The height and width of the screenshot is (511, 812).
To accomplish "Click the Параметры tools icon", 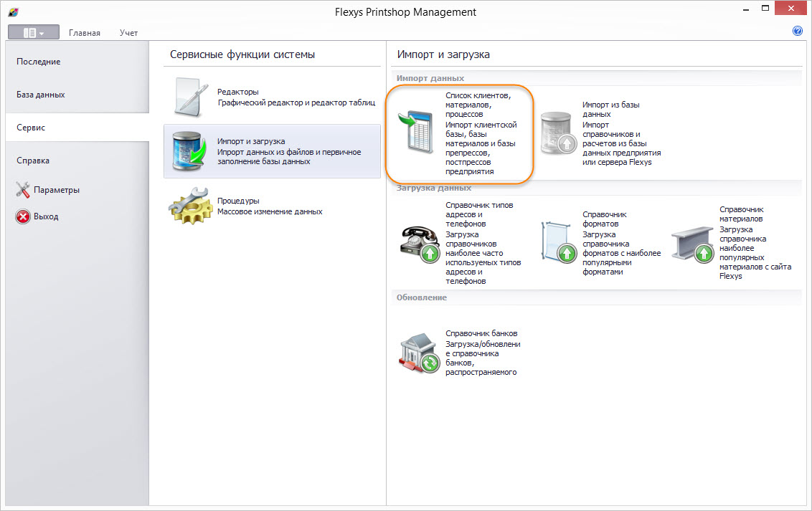I will (23, 190).
